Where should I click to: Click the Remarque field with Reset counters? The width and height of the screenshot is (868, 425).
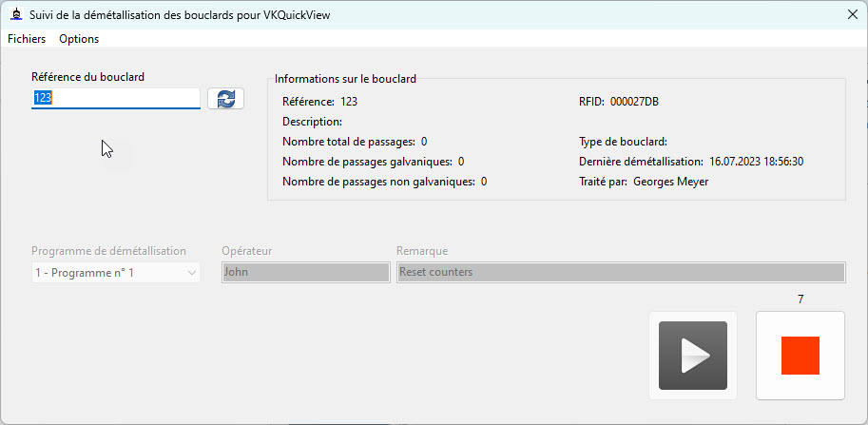click(x=620, y=273)
